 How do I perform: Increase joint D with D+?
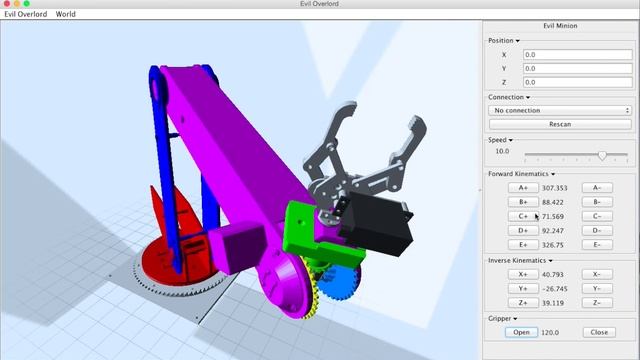point(523,231)
